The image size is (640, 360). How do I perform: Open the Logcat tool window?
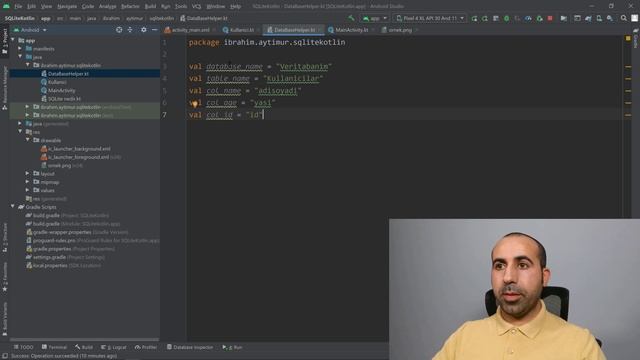coord(114,347)
